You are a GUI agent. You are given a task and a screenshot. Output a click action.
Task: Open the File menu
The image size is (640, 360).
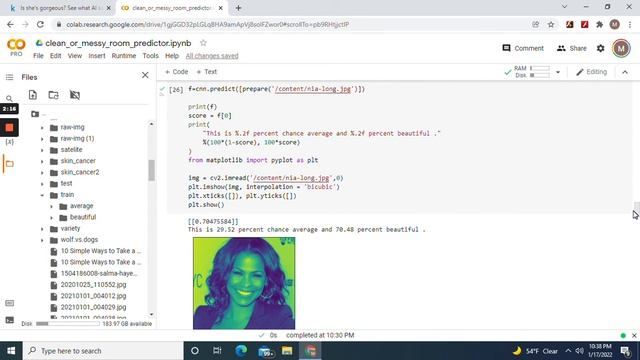tap(38, 56)
